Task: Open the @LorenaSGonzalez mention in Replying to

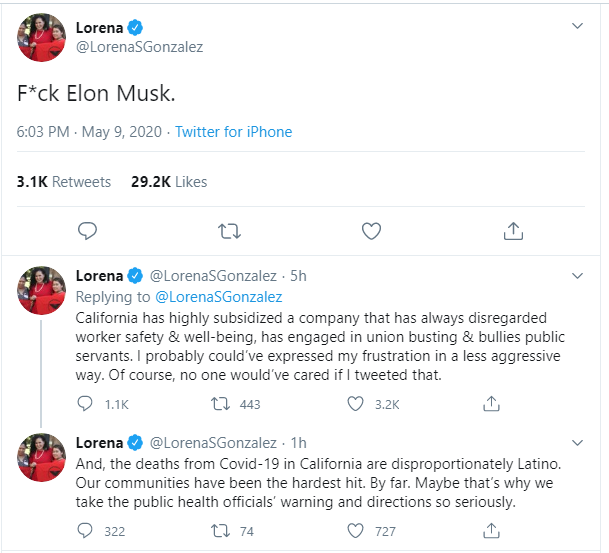Action: click(219, 296)
